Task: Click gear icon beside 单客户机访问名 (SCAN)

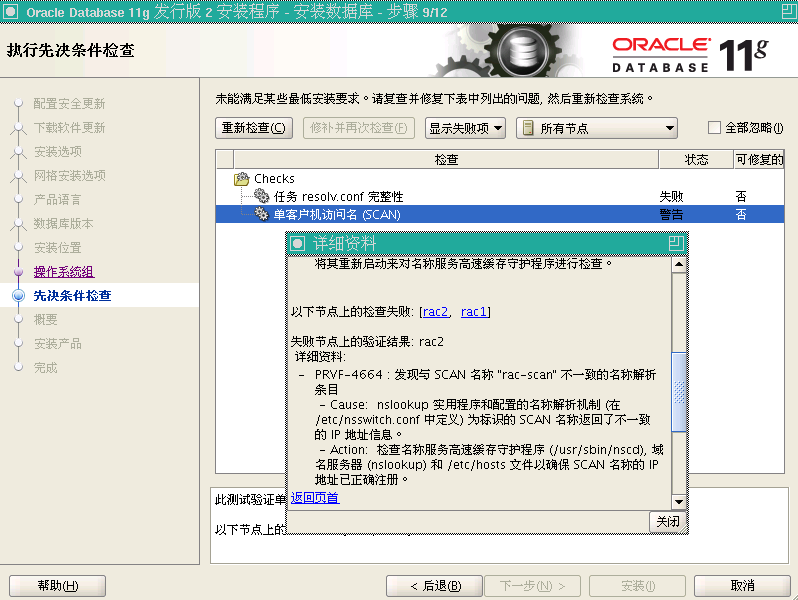Action: coord(262,214)
